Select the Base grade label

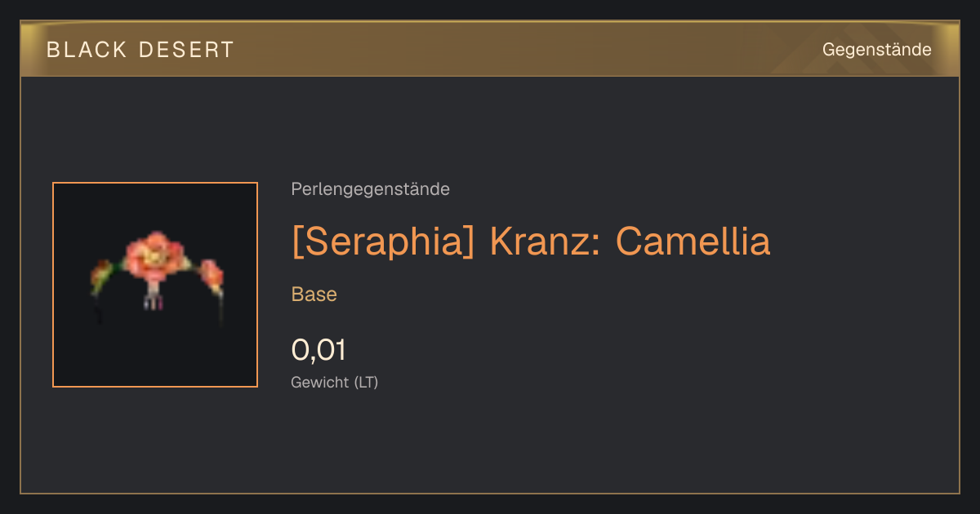pos(314,295)
